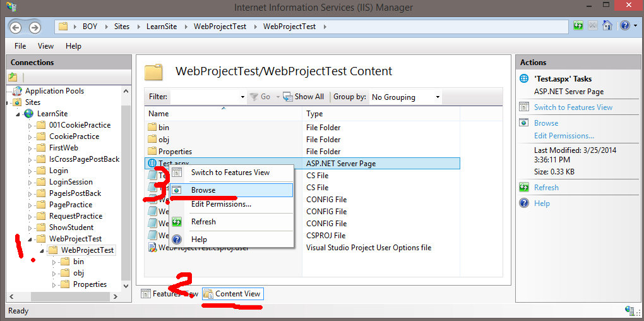Click LearnSite in the address breadcrumb

[x=162, y=27]
